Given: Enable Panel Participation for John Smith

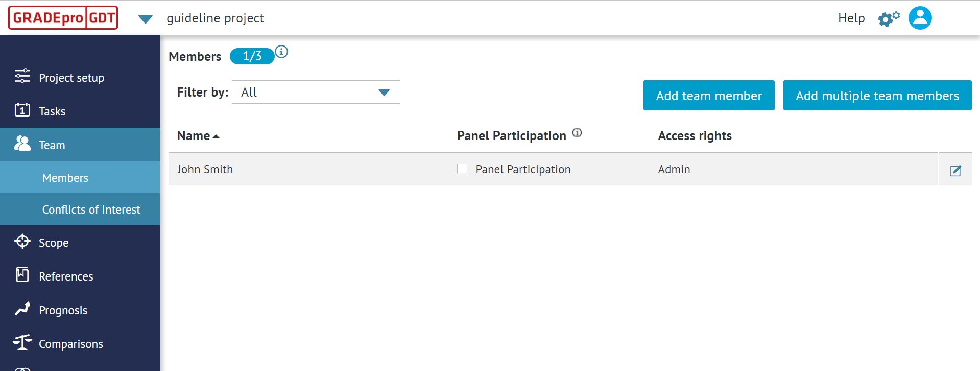Looking at the screenshot, I should pos(462,168).
